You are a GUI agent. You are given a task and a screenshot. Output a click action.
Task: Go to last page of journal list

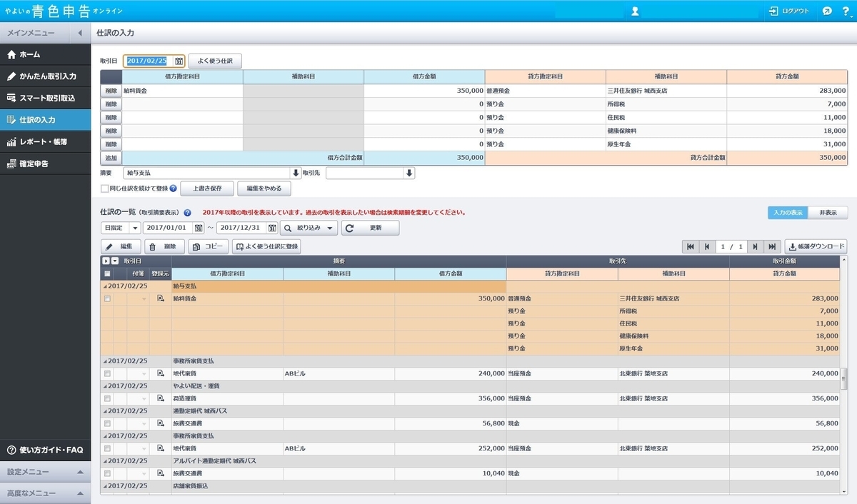772,246
